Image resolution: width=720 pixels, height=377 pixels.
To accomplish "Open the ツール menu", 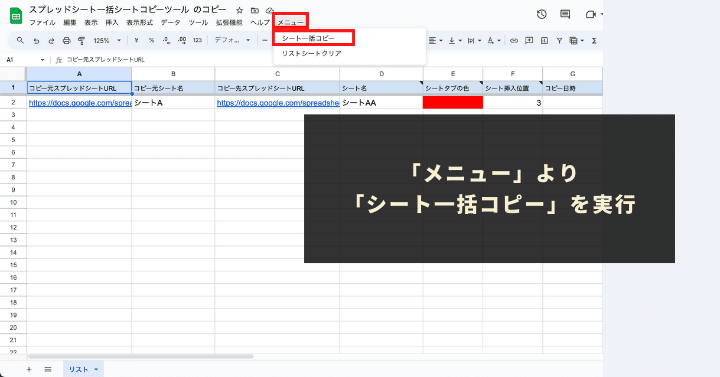I will (198, 23).
